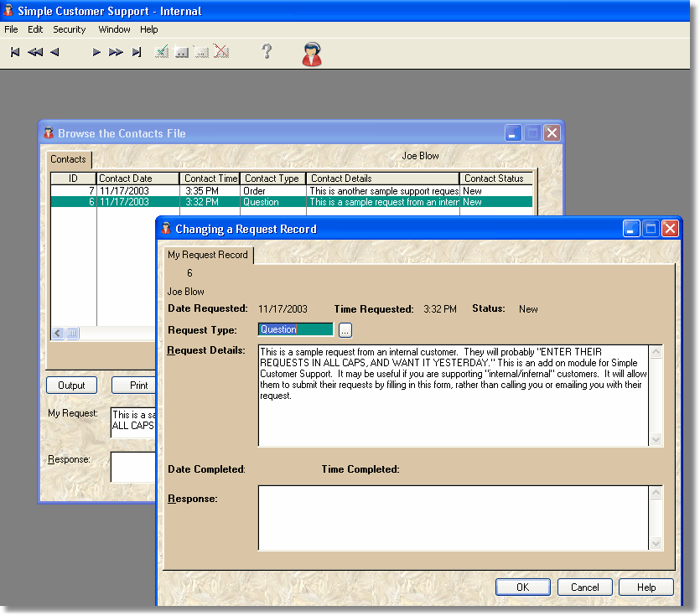
Task: Click inside the dialog's Response text area
Action: point(454,518)
